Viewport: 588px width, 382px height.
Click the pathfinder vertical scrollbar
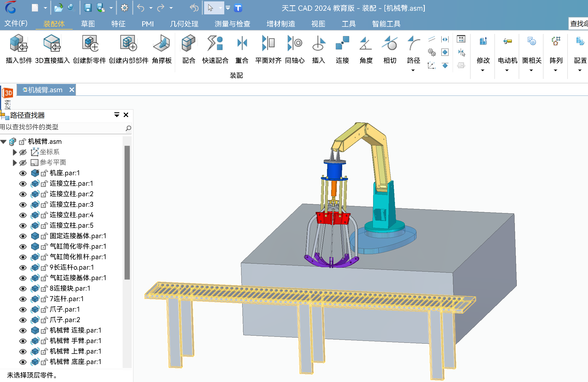[127, 213]
